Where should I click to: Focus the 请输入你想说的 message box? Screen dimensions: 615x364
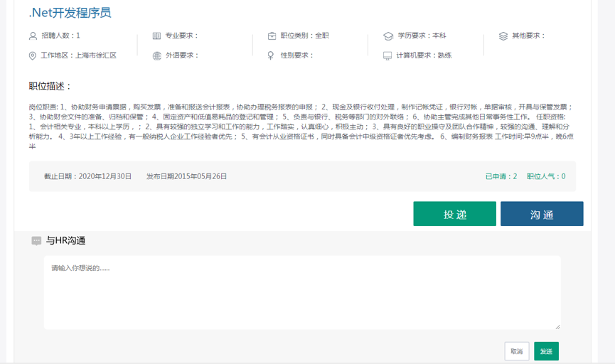click(302, 292)
